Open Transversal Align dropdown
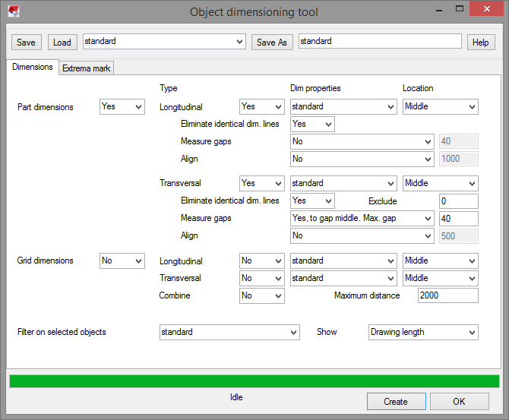509x420 pixels. (362, 236)
